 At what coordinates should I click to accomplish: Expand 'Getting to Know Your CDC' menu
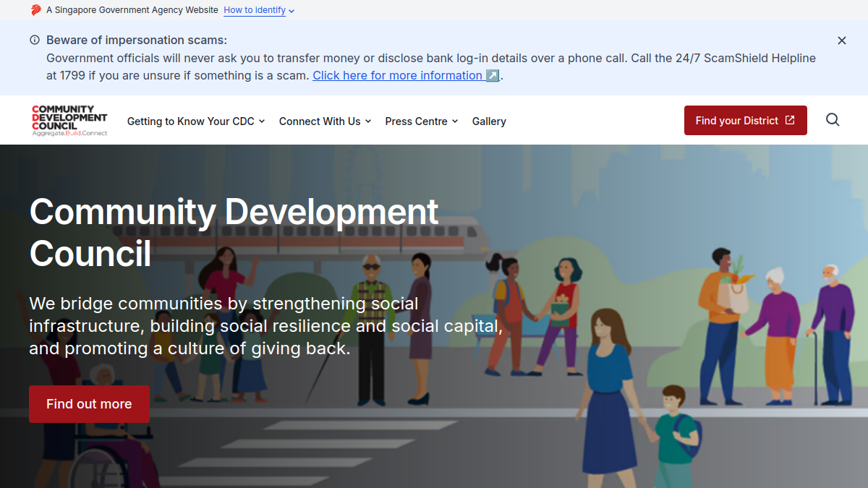coord(196,121)
